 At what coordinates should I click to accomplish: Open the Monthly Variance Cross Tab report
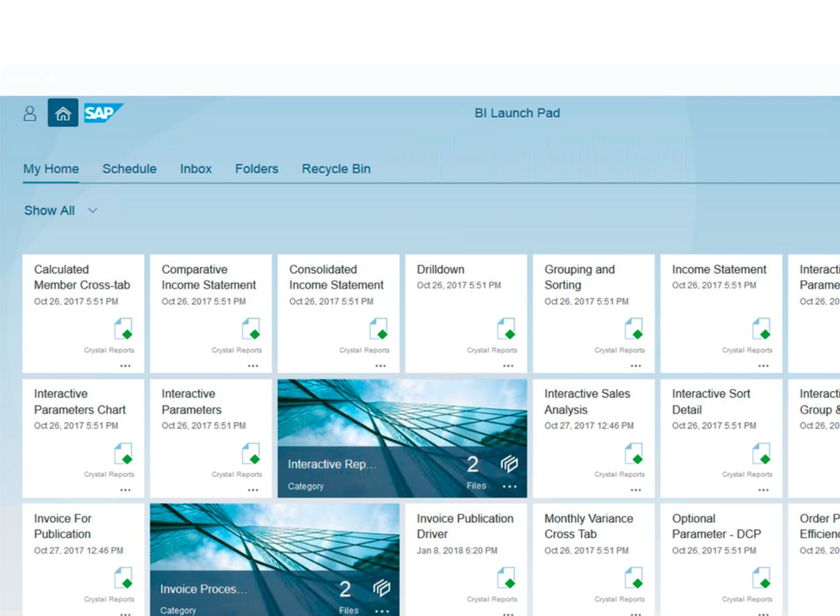(589, 526)
